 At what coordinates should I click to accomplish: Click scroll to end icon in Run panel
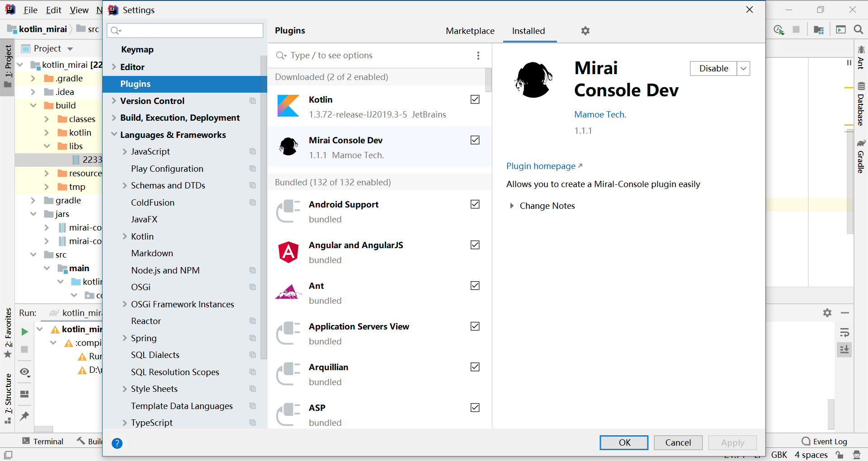(x=844, y=349)
